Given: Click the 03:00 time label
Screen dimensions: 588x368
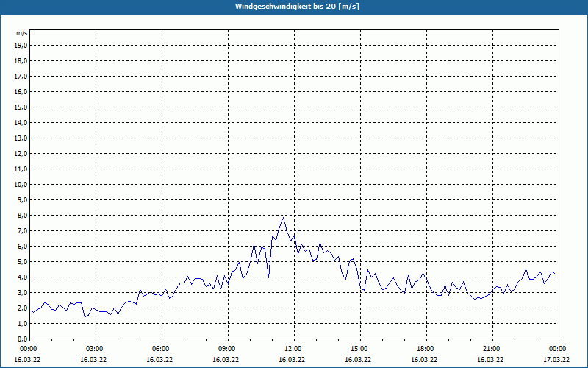Looking at the screenshot, I should 96,349.
